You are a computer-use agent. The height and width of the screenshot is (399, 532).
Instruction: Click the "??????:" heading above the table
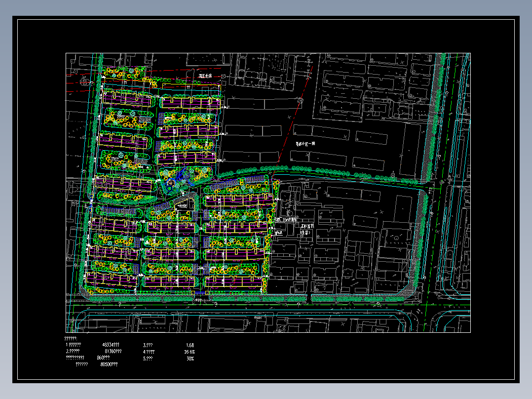71,339
